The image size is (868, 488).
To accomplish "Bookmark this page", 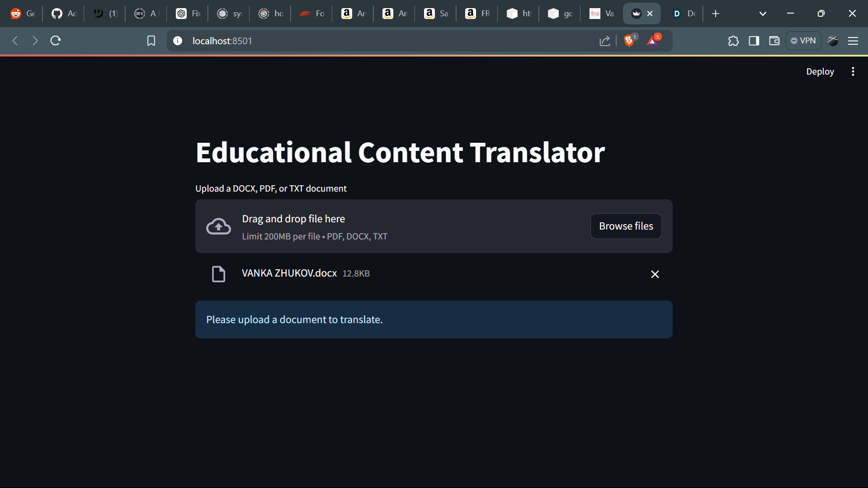I will click(x=151, y=41).
